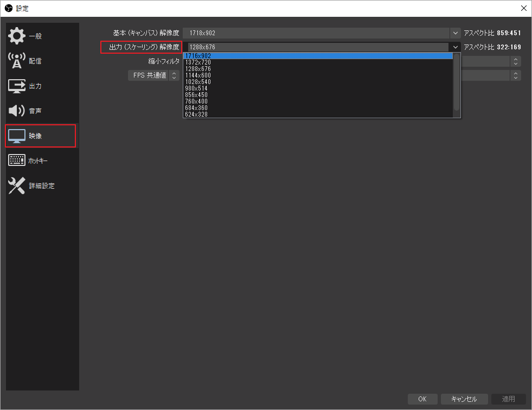Screen dimensions: 532x410
Task: Select the 音声 audio speaker icon
Action: [17, 111]
